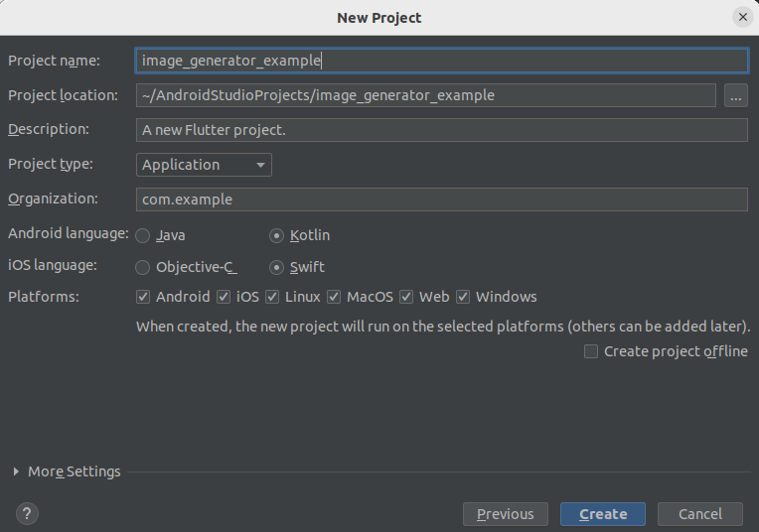Uncheck the Windows platform checkbox
The image size is (759, 532).
[463, 297]
